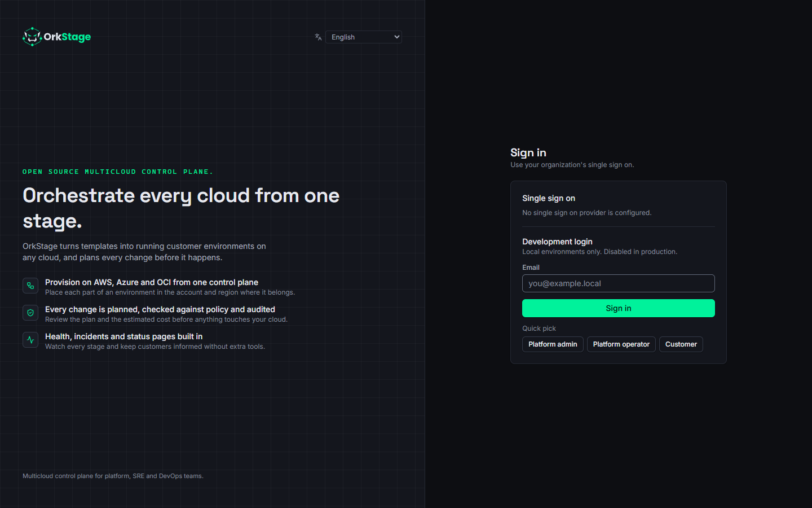Click 'Watch every stage and keep customers' text

coord(155,347)
